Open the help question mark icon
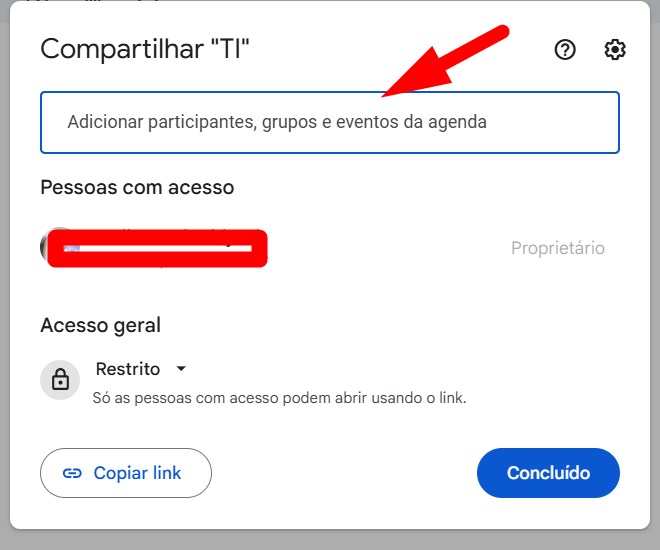This screenshot has width=660, height=550. coord(565,50)
